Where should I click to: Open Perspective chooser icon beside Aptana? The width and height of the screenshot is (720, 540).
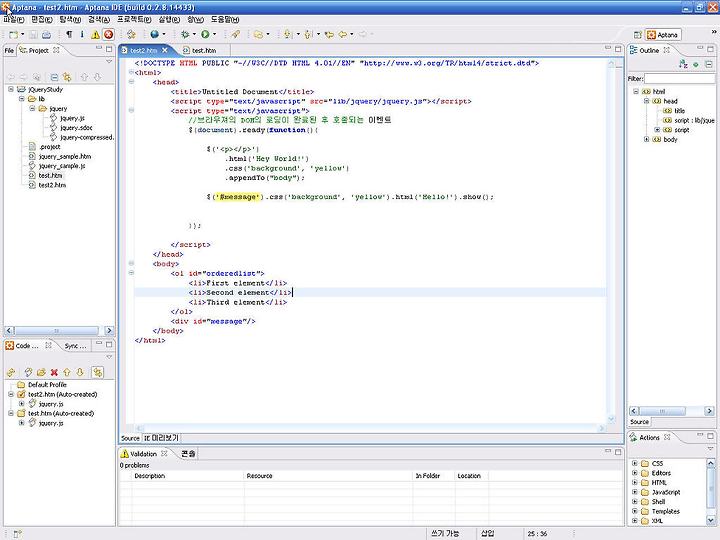[x=637, y=35]
